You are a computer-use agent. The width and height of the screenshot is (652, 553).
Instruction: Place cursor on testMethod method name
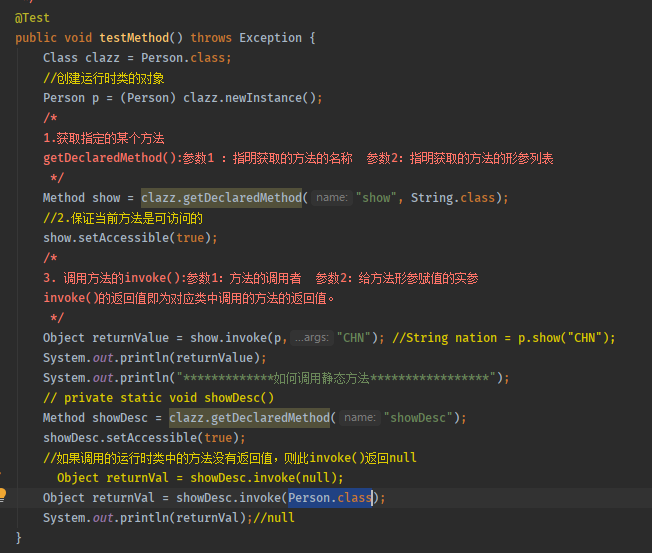click(x=134, y=38)
